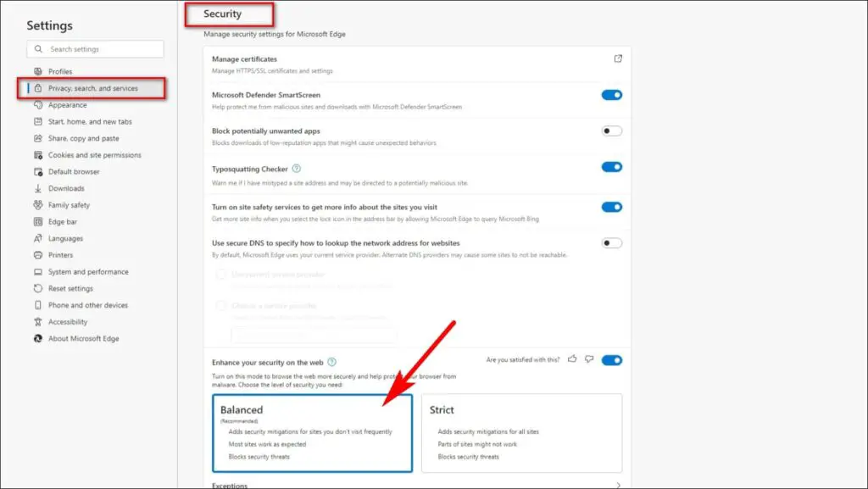The height and width of the screenshot is (489, 868).
Task: Click the About Microsoft Edge logo icon
Action: coord(38,338)
